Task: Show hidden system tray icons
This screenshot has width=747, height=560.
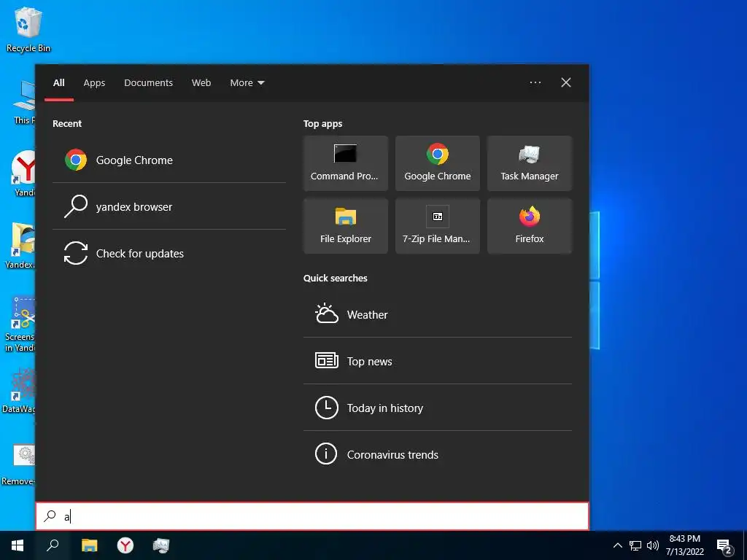Action: (x=617, y=545)
